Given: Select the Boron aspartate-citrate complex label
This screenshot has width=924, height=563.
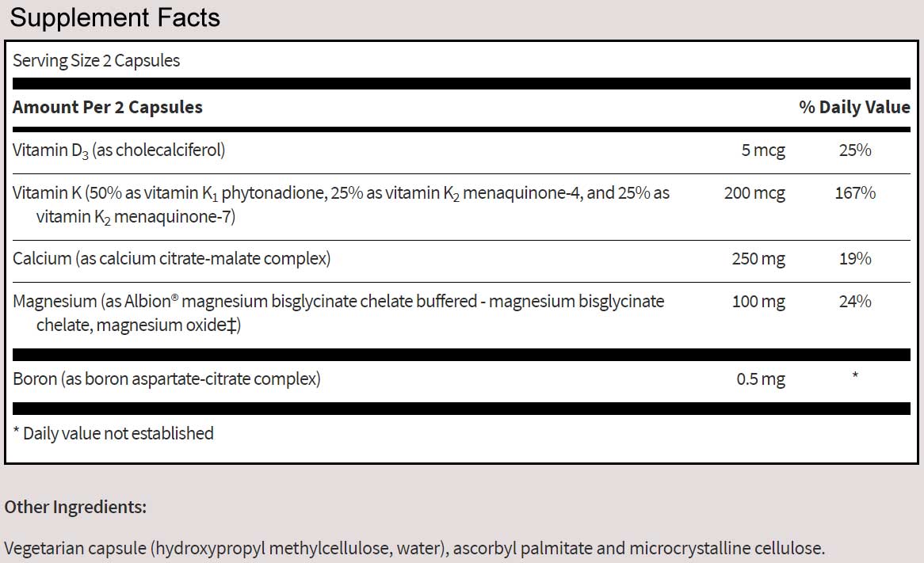Looking at the screenshot, I should tap(166, 379).
